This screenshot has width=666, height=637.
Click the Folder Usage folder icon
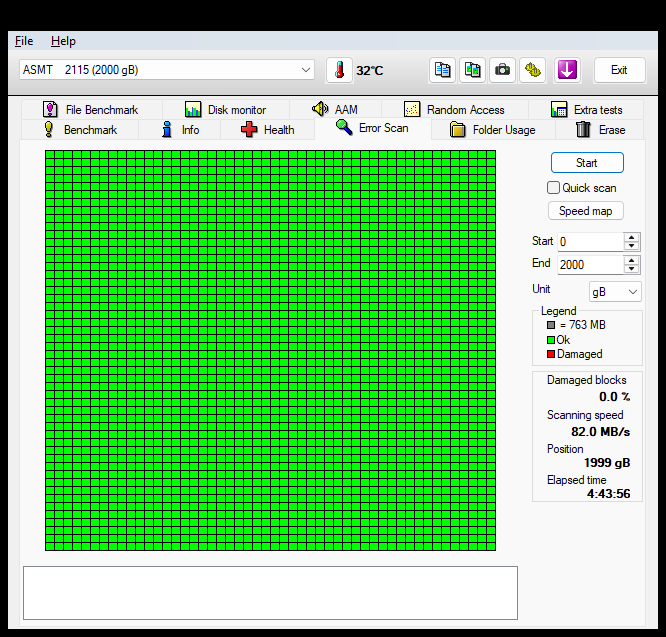tap(457, 130)
